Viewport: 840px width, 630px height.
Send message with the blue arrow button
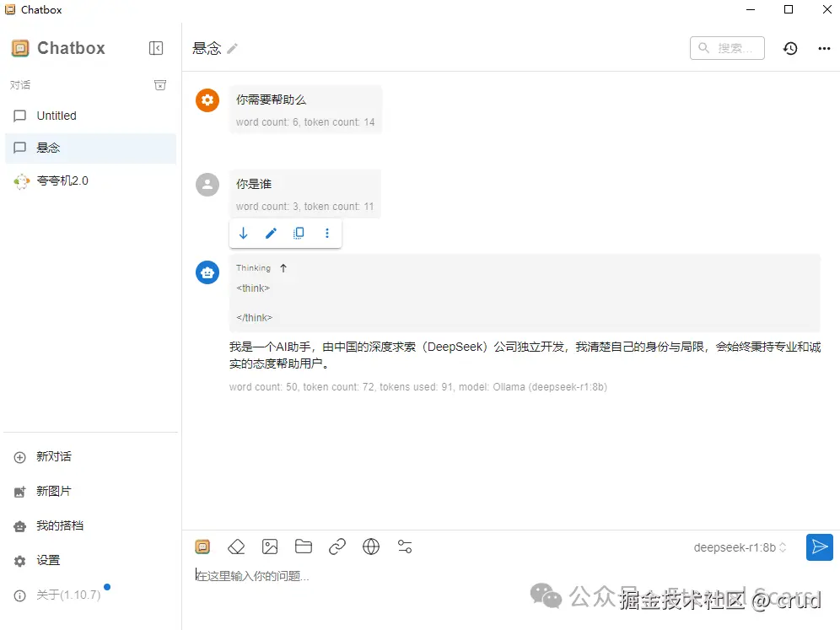coord(820,547)
